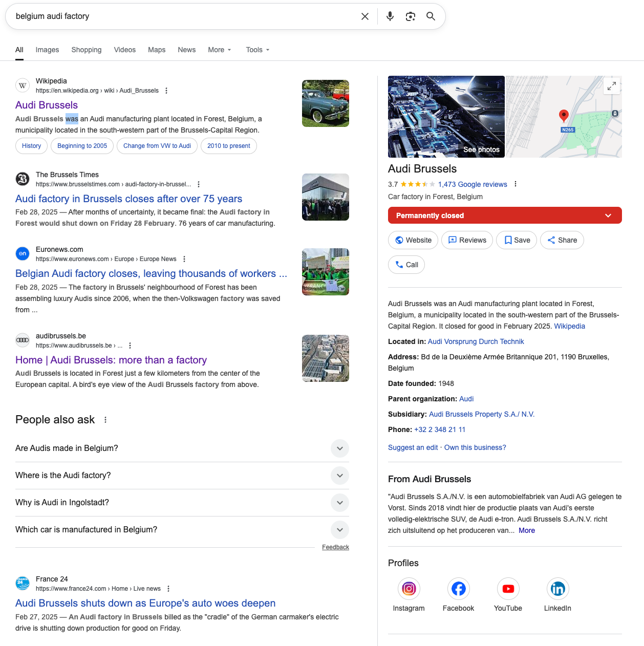Show the full description via the More link

[527, 530]
